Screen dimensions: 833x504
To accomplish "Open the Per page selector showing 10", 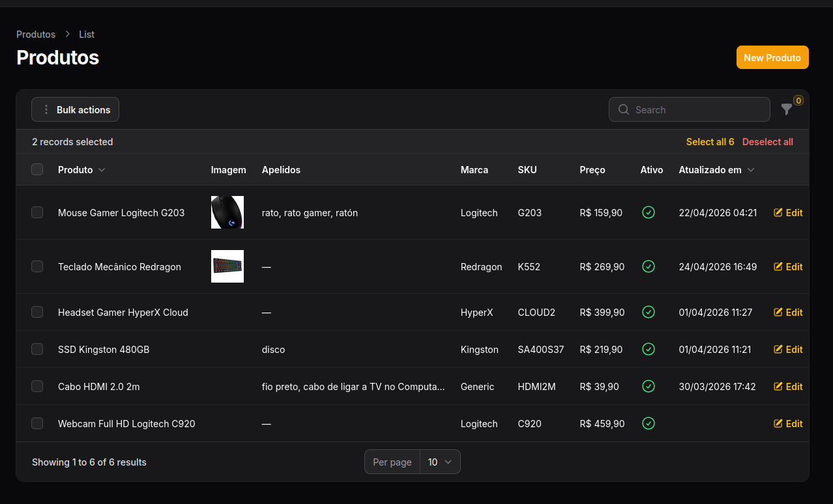I will click(440, 462).
